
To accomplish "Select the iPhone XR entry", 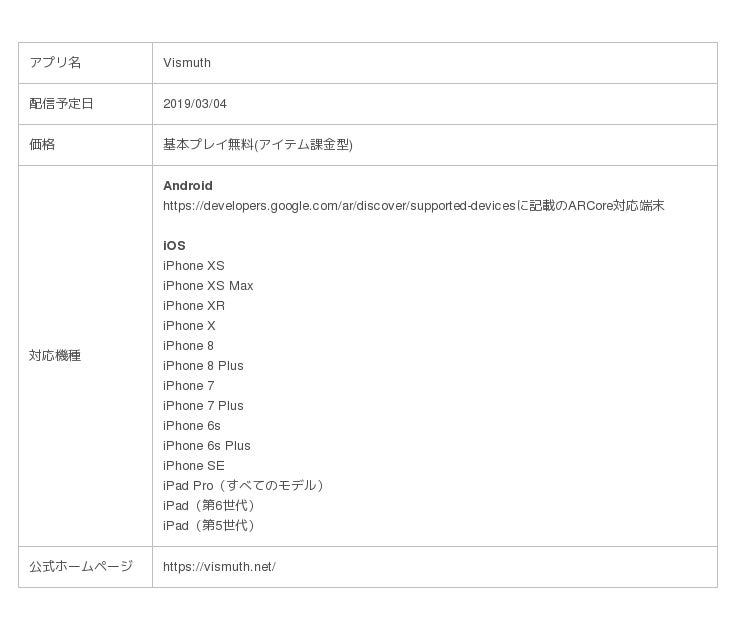I will coord(194,306).
